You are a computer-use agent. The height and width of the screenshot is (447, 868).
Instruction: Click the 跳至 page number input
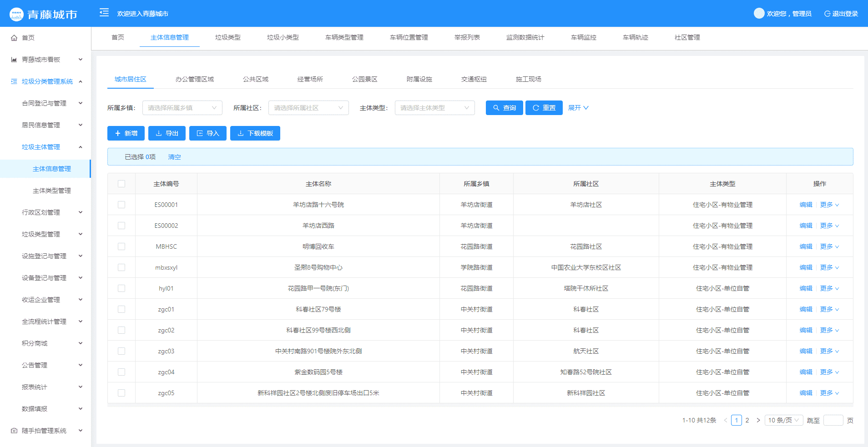click(833, 420)
